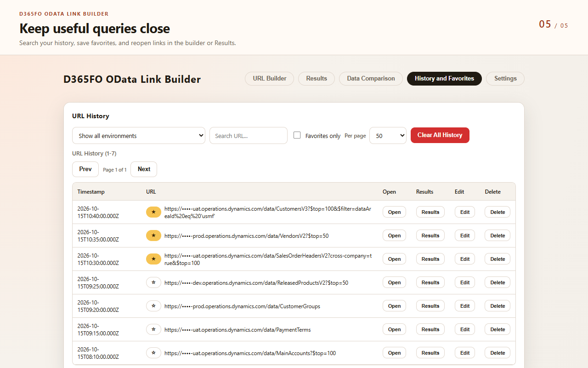The image size is (588, 368).
Task: Mark PaymentTerms URL as favorite
Action: click(x=153, y=329)
